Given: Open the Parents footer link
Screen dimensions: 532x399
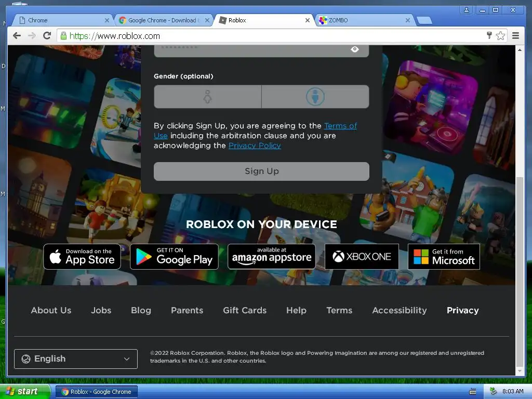Looking at the screenshot, I should point(187,311).
